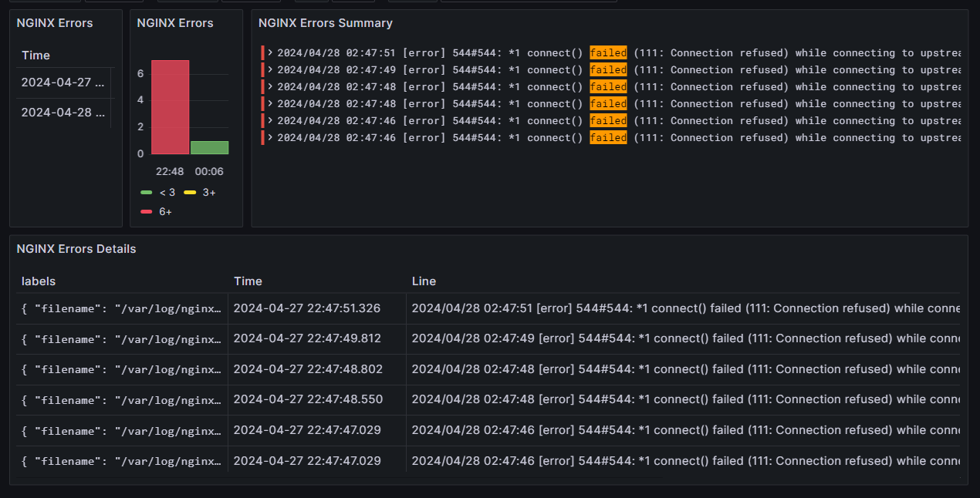Open the NGINX Errors Details panel title
The width and height of the screenshot is (980, 498).
76,249
